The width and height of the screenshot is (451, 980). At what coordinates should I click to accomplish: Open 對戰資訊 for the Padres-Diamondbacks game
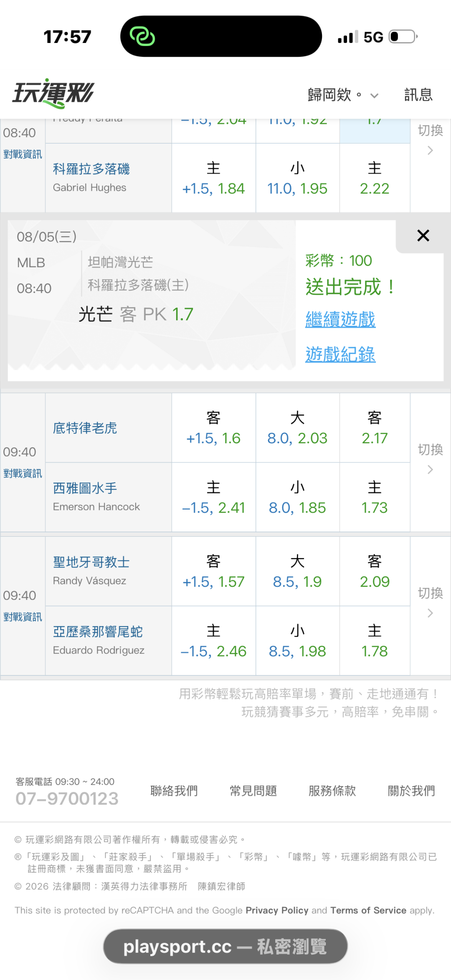pyautogui.click(x=23, y=617)
